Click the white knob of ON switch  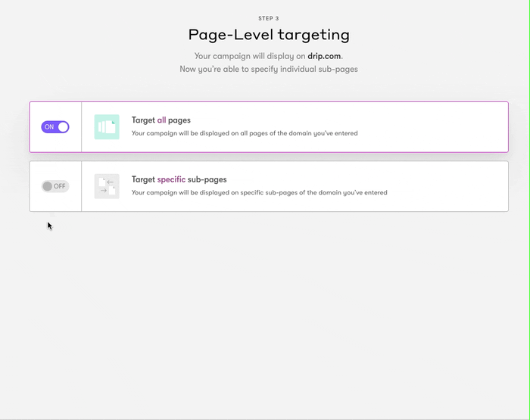[x=63, y=127]
